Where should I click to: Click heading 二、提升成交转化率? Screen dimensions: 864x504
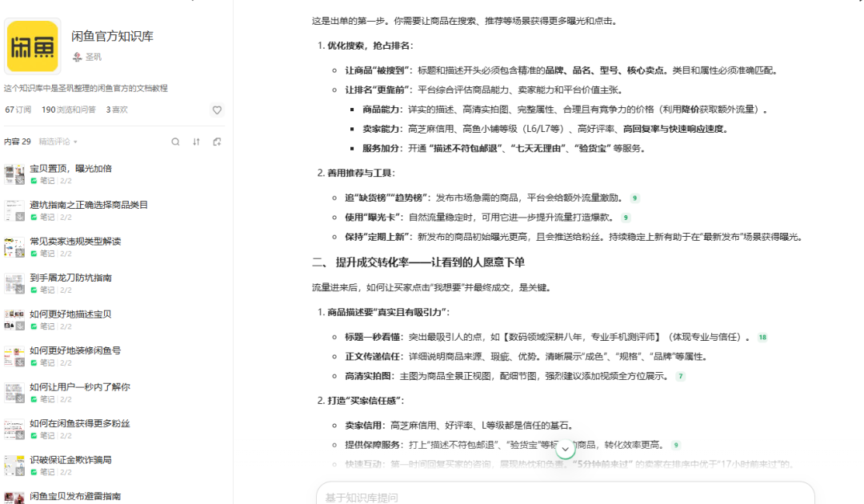tap(418, 262)
